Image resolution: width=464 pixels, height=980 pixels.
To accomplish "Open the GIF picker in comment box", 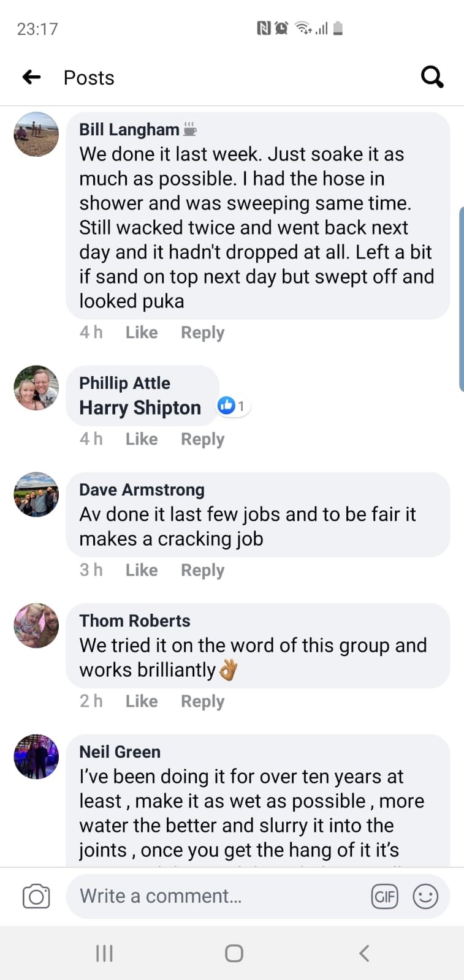I will tap(384, 897).
